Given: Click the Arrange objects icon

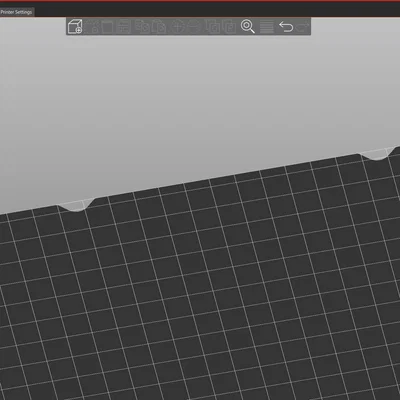Looking at the screenshot, I should [x=125, y=26].
